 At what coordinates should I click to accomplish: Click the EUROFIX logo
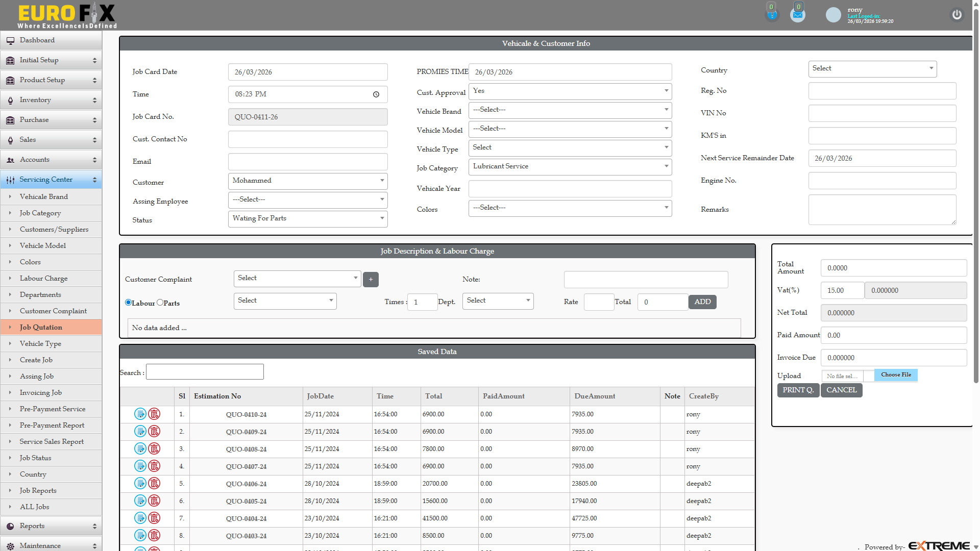[65, 15]
